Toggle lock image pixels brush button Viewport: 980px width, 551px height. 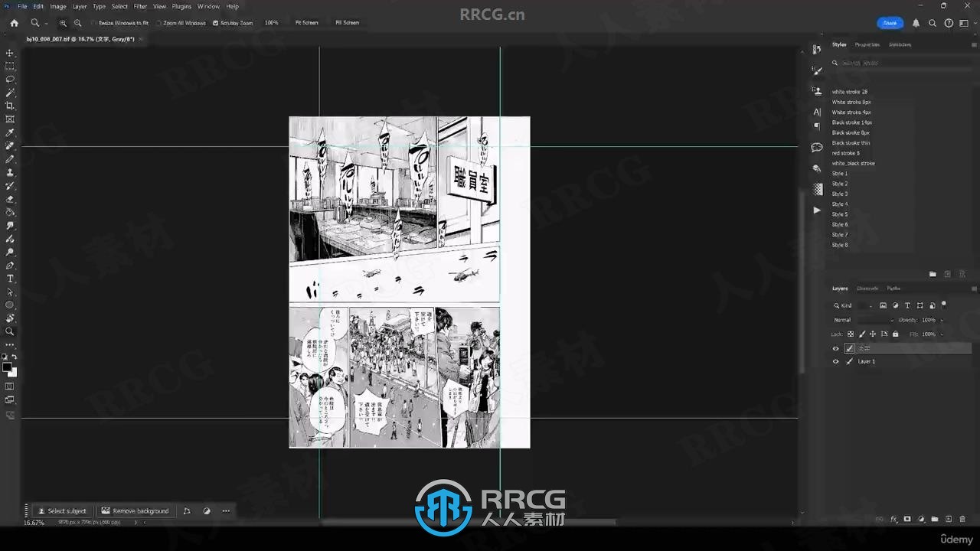(x=862, y=334)
